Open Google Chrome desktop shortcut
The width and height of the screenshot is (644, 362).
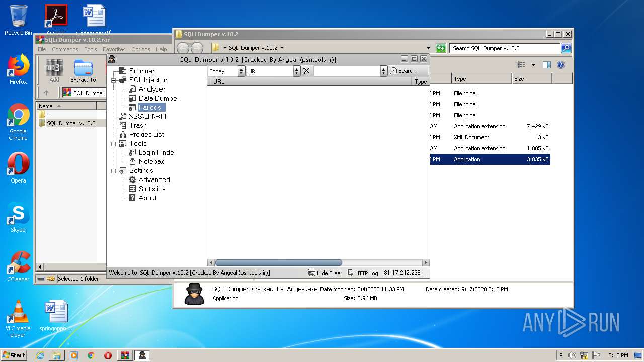(18, 122)
